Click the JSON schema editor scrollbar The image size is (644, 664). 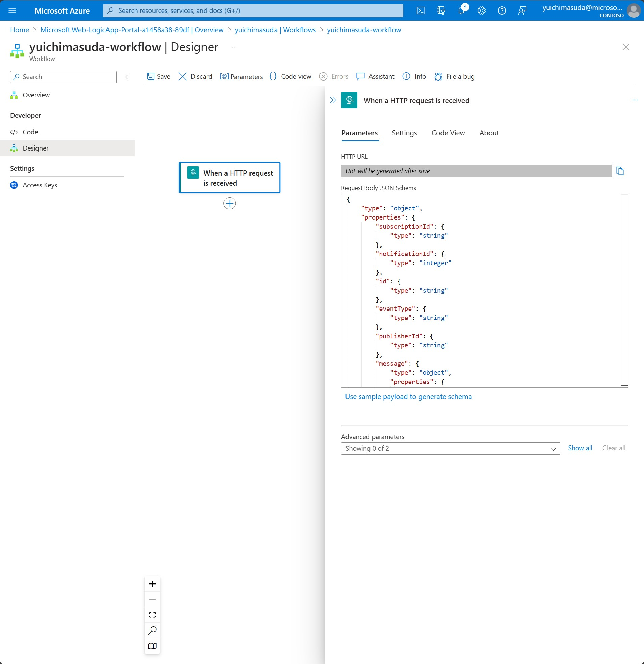point(625,291)
